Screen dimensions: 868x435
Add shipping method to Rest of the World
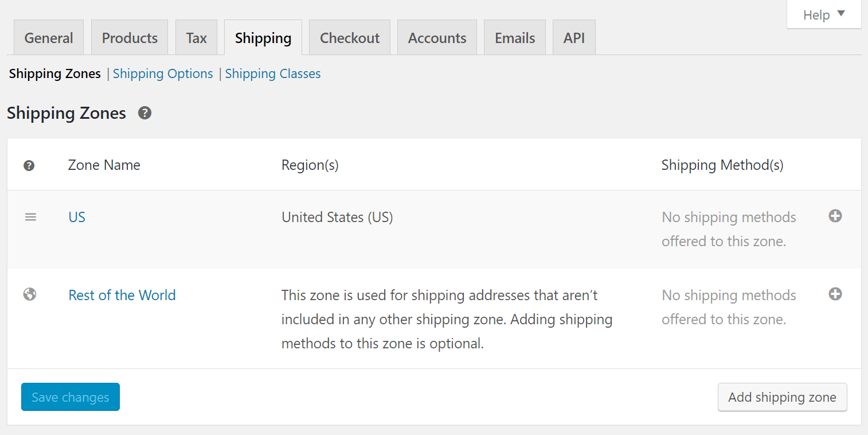point(835,294)
